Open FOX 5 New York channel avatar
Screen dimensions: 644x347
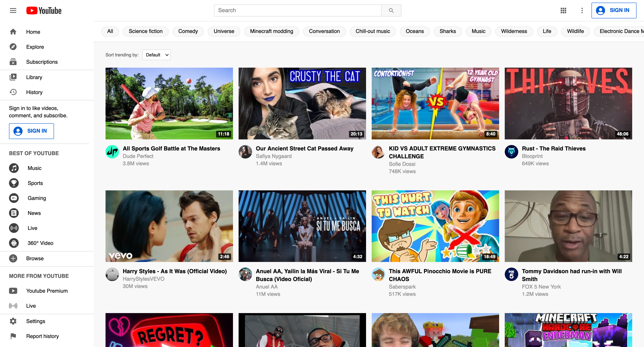coord(511,274)
